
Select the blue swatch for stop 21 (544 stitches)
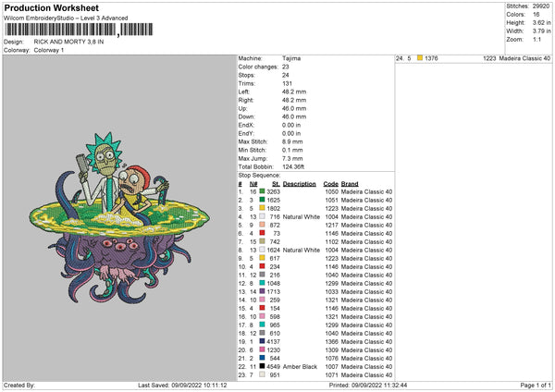click(x=262, y=358)
